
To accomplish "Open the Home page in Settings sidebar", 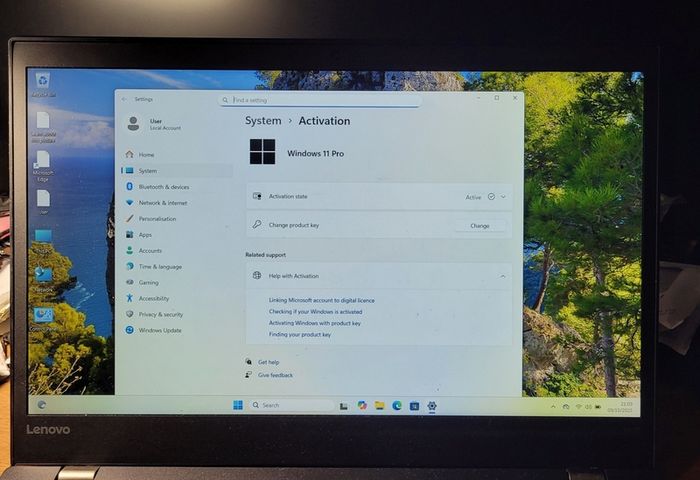I will (146, 154).
